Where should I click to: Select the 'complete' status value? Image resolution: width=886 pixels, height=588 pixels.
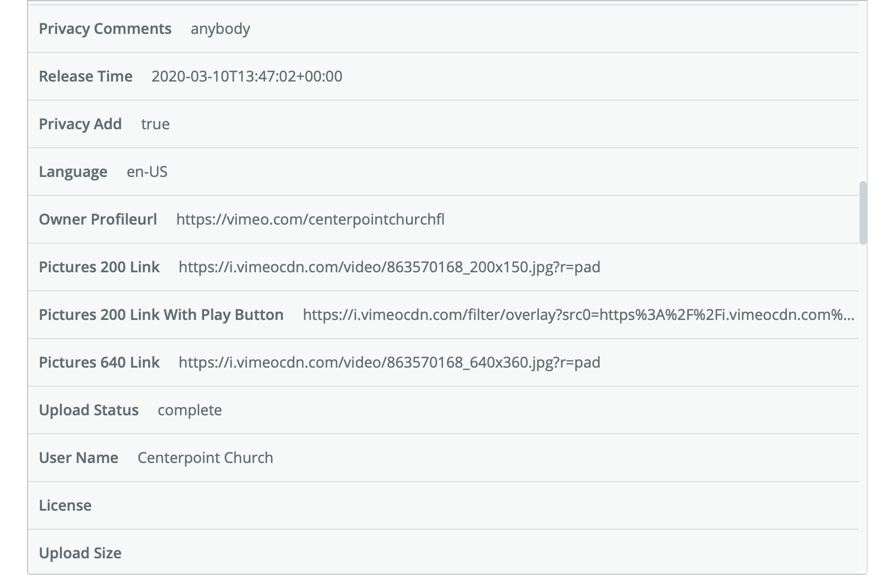tap(190, 410)
